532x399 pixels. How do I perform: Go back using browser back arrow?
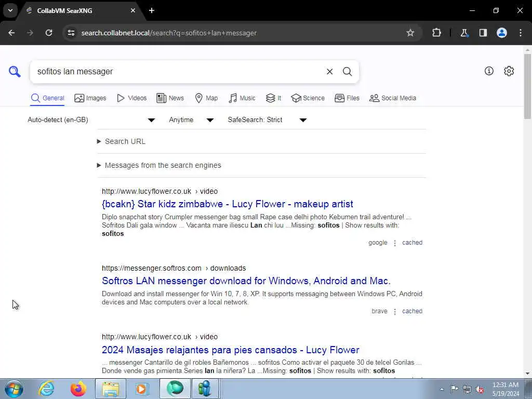[11, 33]
